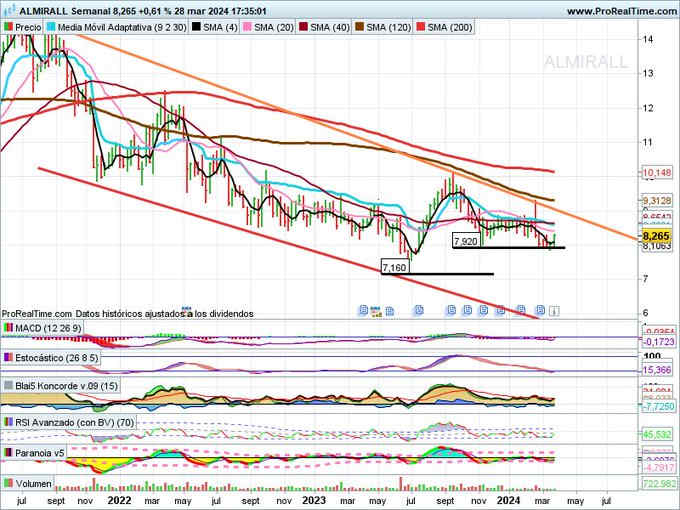
Task: Click the MACD indicator panel icon
Action: point(8,328)
